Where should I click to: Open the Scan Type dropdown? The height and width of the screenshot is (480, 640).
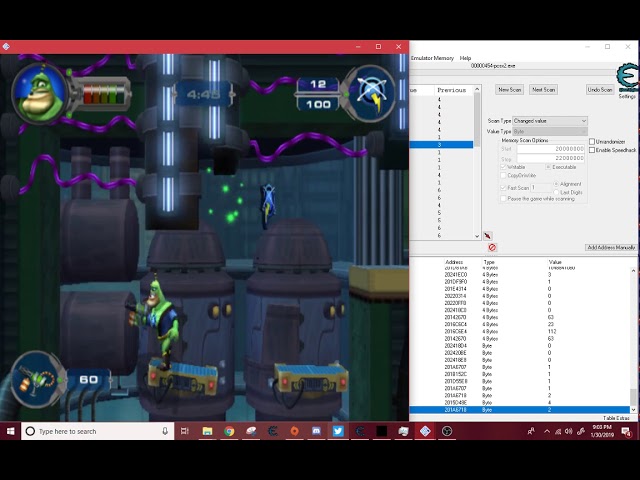click(550, 121)
